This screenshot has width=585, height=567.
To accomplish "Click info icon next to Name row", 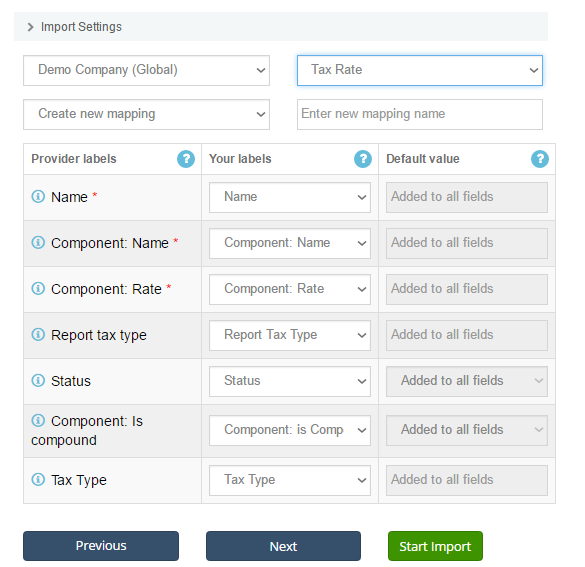I will point(38,196).
